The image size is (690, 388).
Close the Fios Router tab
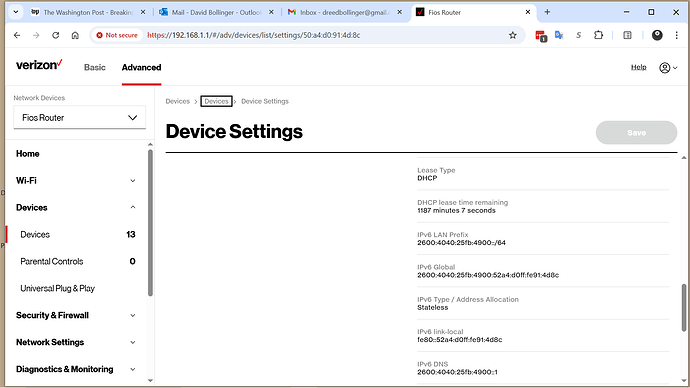528,12
